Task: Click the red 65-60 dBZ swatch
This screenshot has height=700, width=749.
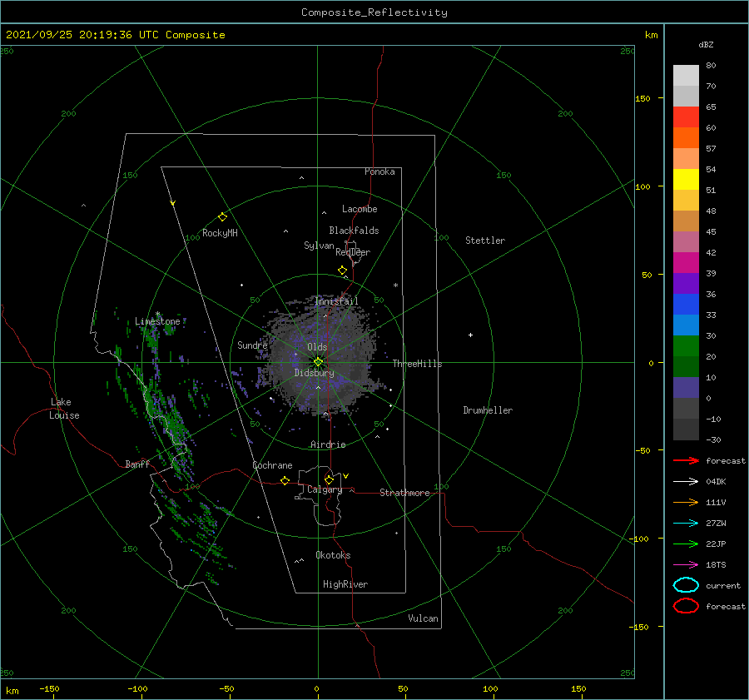Action: pos(686,117)
